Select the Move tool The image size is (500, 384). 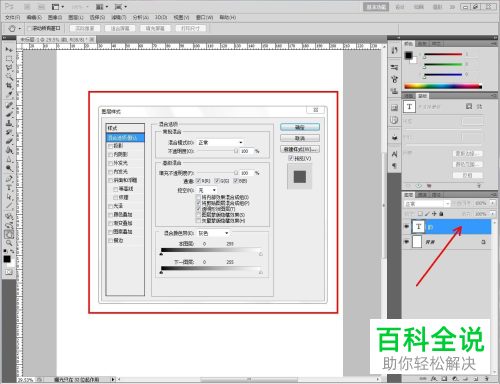point(8,49)
